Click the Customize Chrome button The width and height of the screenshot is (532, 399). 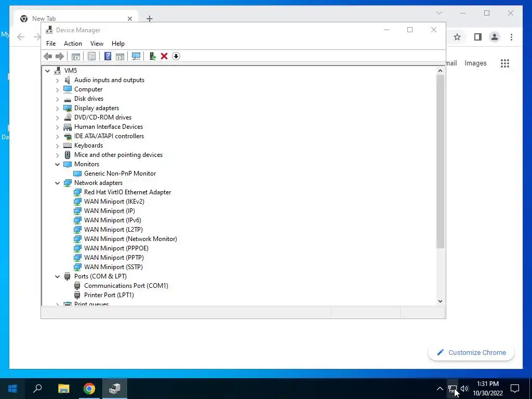click(471, 353)
